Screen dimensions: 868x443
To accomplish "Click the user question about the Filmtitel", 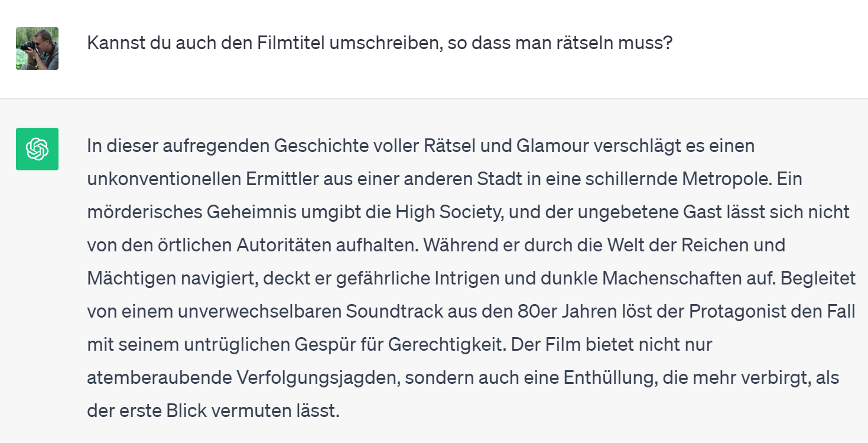I will (x=379, y=43).
